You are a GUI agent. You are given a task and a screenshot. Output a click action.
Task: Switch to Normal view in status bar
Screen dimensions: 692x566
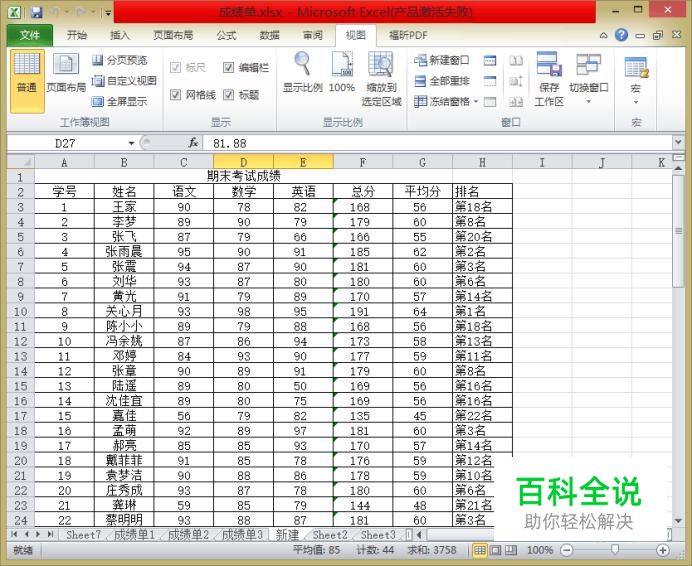[x=480, y=550]
